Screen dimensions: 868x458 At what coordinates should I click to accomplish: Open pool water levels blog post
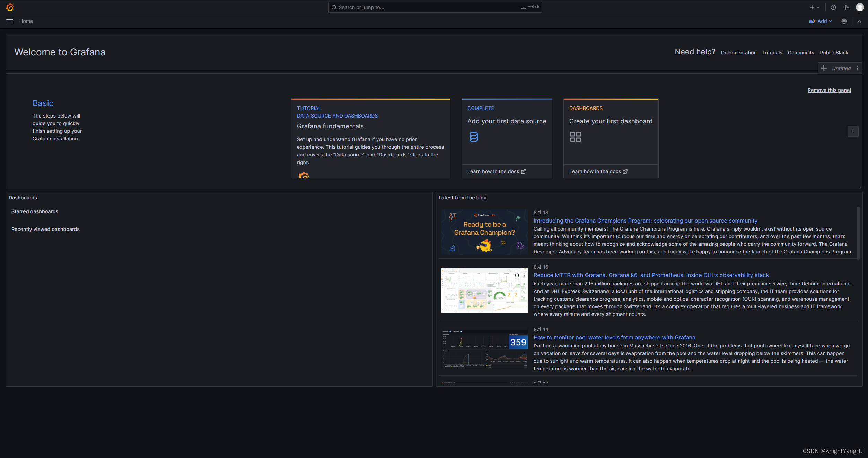[614, 337]
